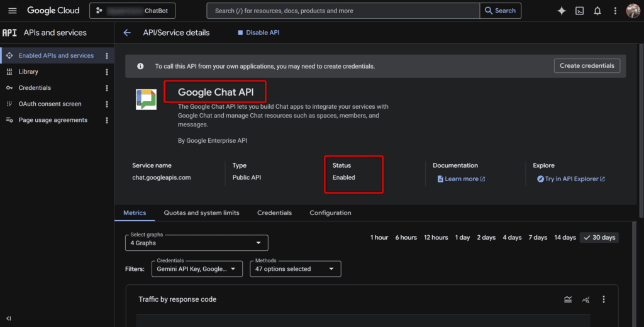Screen dimensions: 644x327
Task: Open the user account avatar
Action: (x=633, y=11)
